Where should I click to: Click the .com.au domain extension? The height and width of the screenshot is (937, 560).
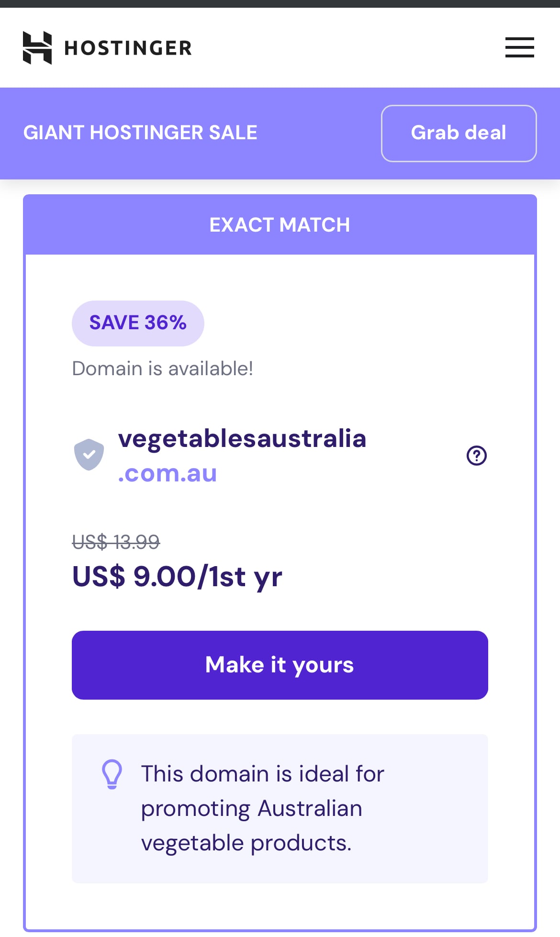[x=168, y=473]
